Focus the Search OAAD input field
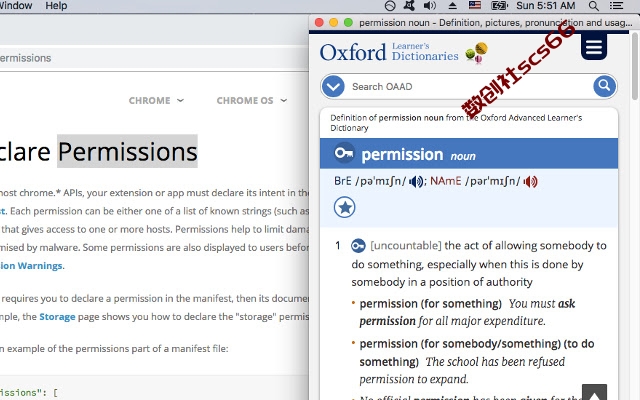Viewport: 640px width, 400px height. [468, 87]
